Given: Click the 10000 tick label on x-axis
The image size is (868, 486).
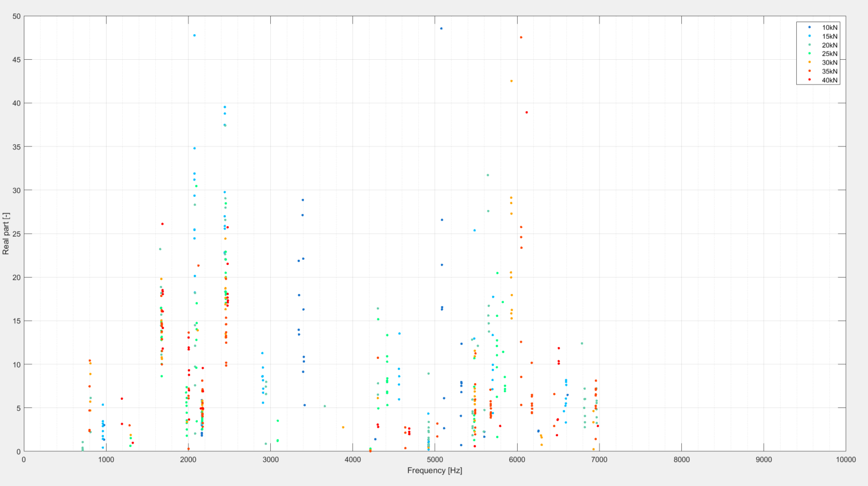Looking at the screenshot, I should pos(845,459).
